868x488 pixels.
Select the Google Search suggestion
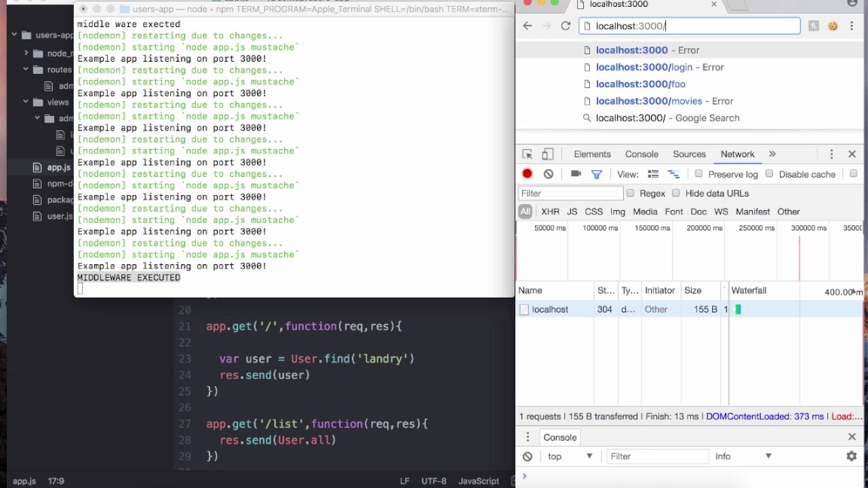690,118
